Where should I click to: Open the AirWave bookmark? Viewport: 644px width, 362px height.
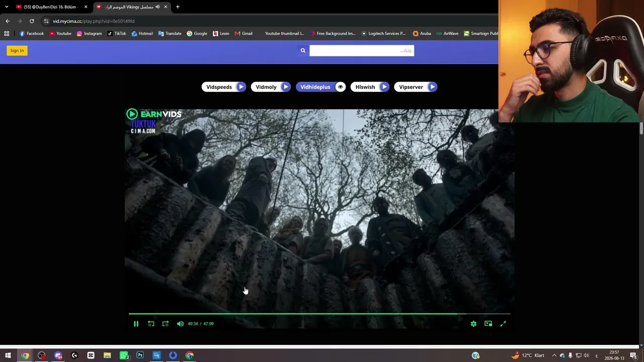[x=447, y=34]
